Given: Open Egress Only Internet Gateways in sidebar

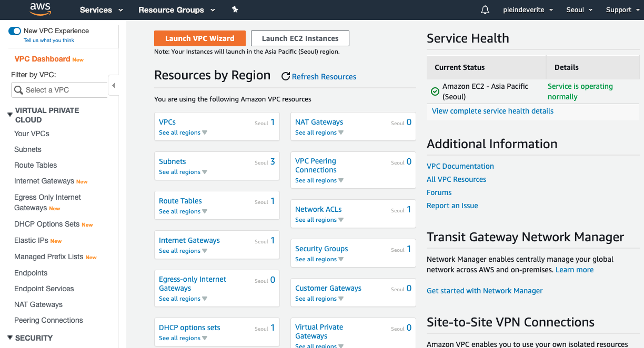Looking at the screenshot, I should point(47,202).
